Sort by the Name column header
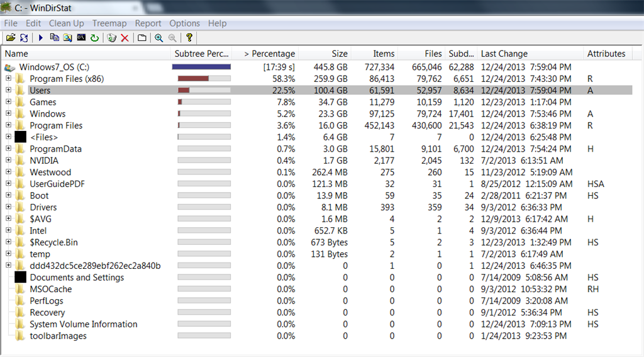644x357 pixels. point(86,54)
